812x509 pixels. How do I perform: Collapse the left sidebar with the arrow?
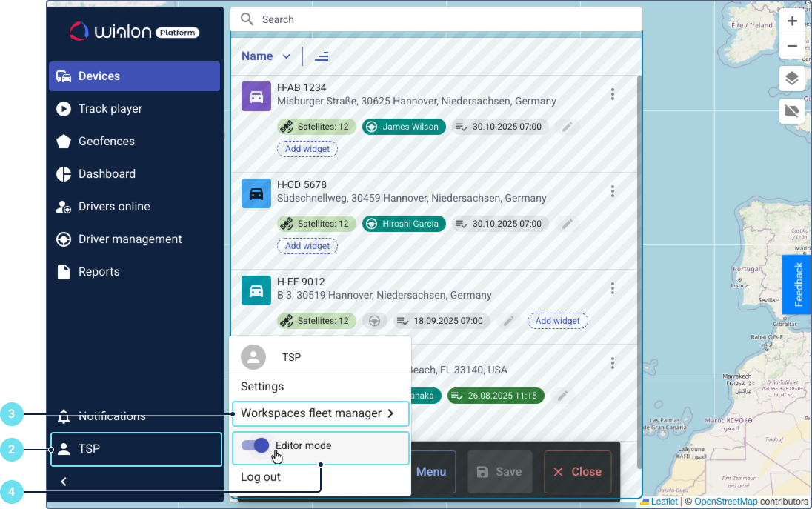click(64, 482)
